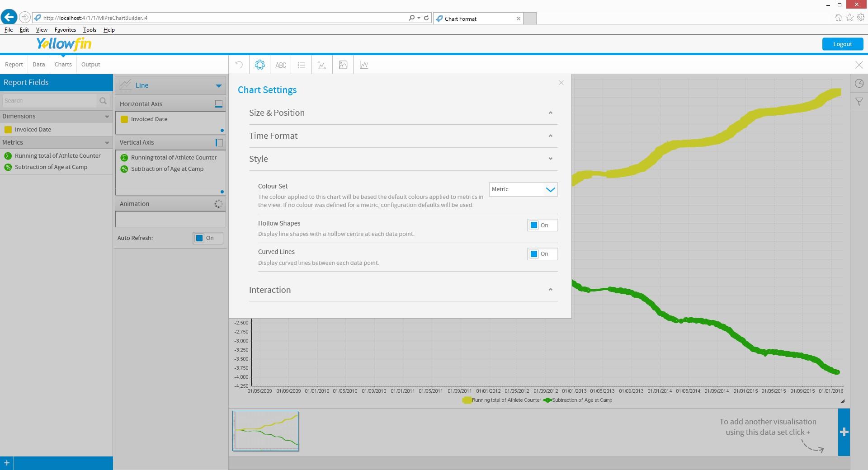Screen dimensions: 868x470
Task: Click the filter funnel icon on right sidebar
Action: pyautogui.click(x=859, y=102)
